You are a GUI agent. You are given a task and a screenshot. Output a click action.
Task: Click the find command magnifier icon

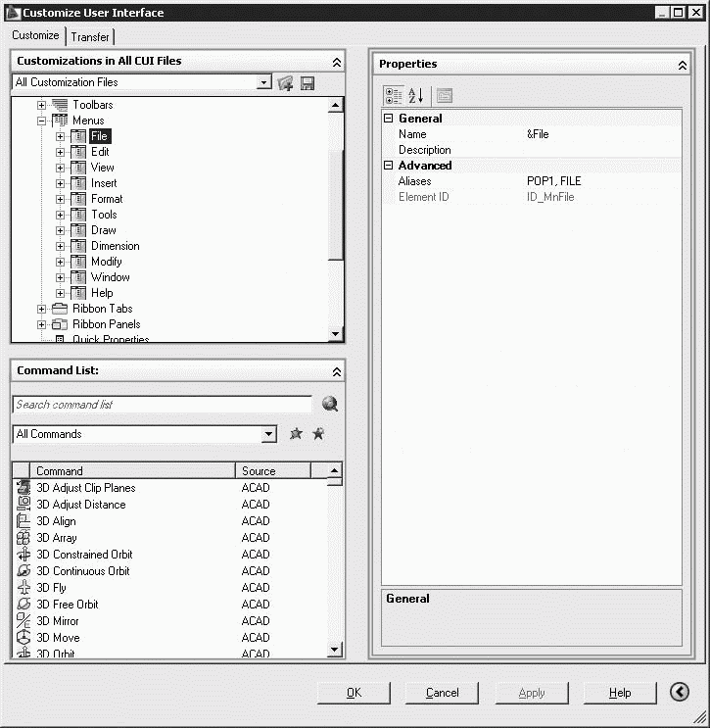[330, 404]
